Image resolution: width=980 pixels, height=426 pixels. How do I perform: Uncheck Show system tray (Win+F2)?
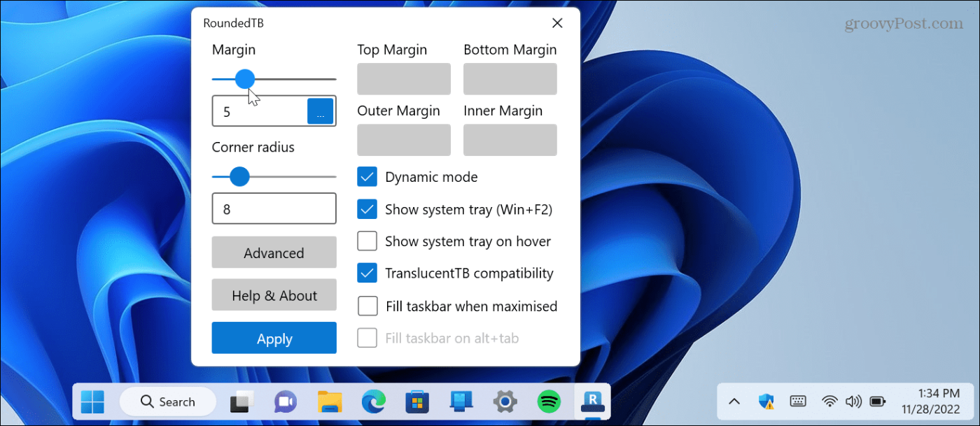[367, 209]
